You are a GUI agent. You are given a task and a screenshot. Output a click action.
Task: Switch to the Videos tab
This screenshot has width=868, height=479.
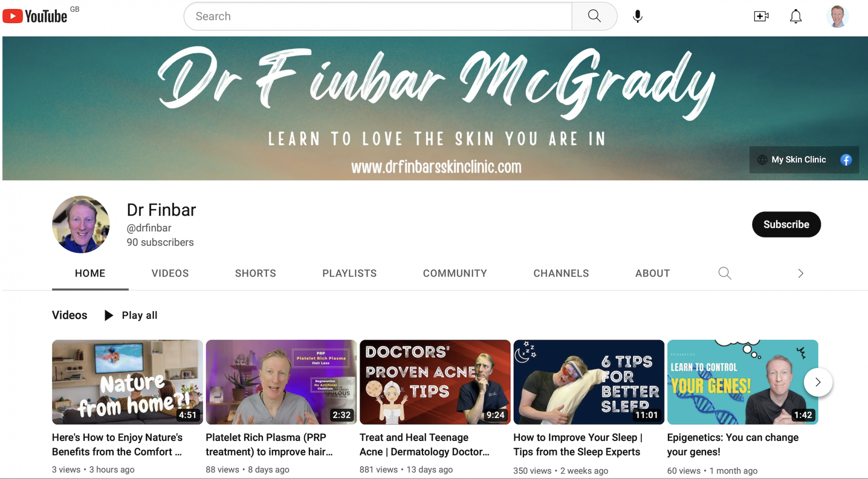pyautogui.click(x=170, y=273)
